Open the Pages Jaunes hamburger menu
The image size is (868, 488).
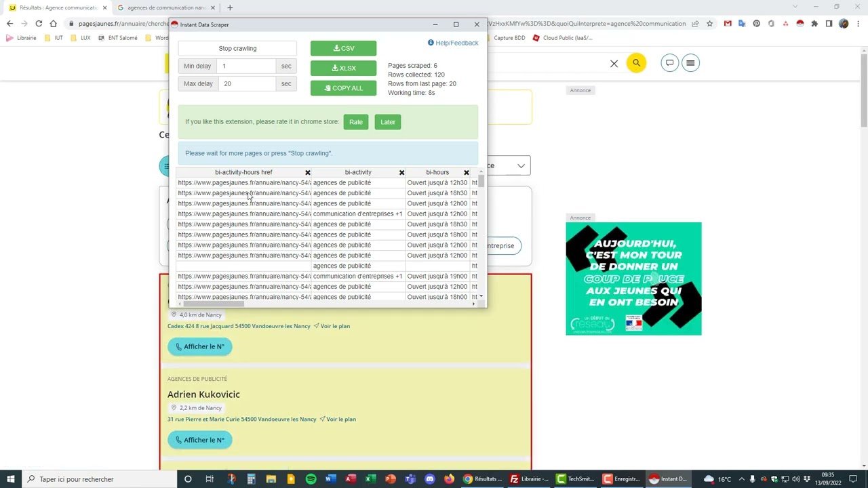pyautogui.click(x=690, y=63)
